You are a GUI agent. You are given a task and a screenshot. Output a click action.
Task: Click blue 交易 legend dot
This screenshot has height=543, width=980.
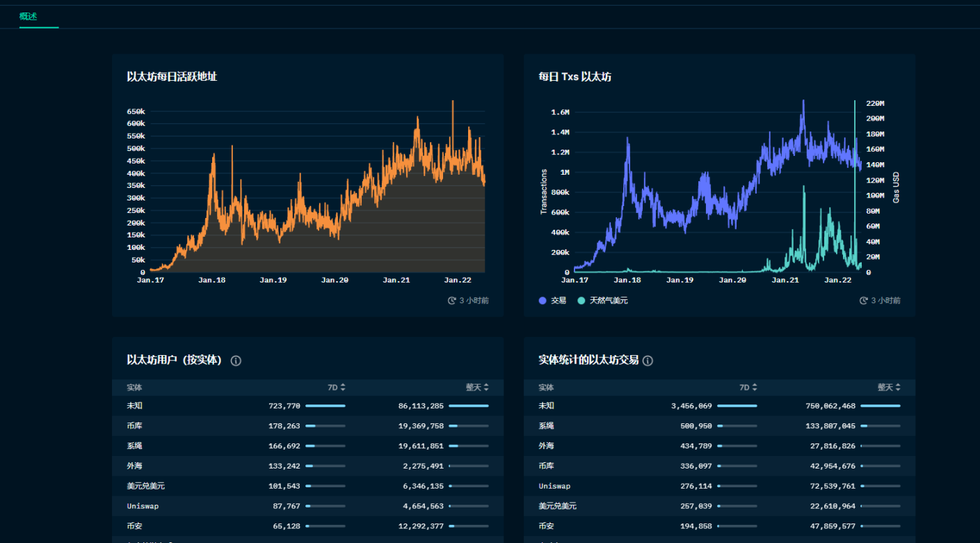pyautogui.click(x=543, y=301)
